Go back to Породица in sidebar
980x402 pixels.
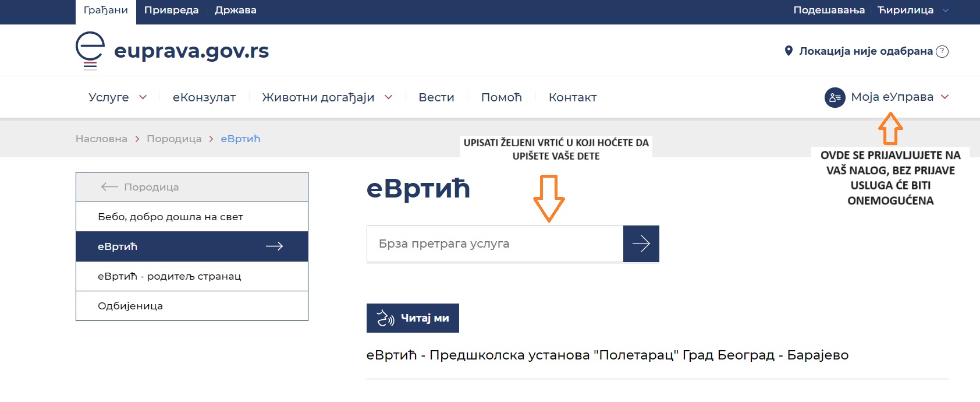[x=192, y=187]
